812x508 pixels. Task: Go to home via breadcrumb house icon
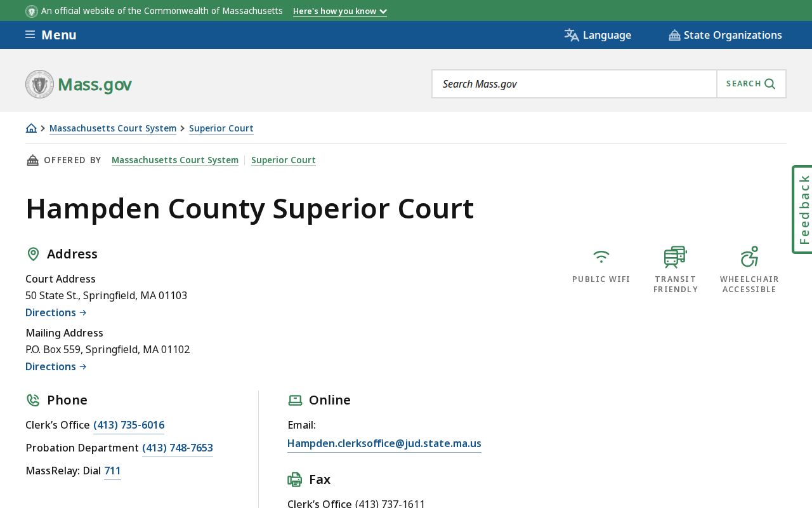(31, 128)
